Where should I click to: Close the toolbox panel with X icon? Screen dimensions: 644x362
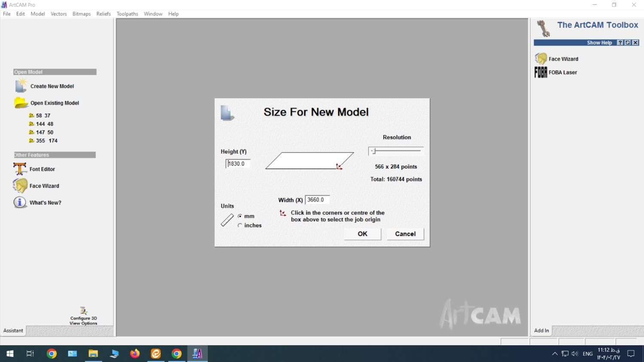pyautogui.click(x=635, y=42)
